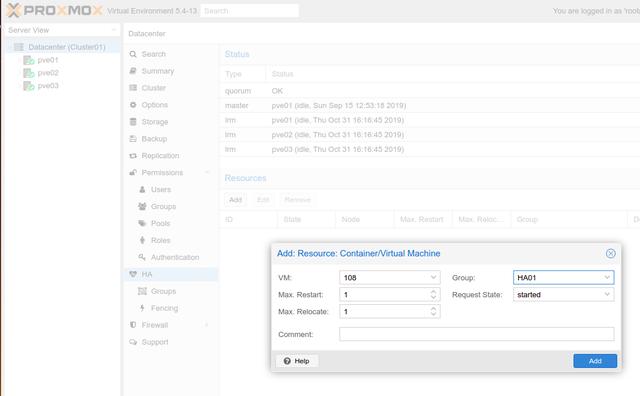The width and height of the screenshot is (640, 396).
Task: Click the Add button under Resources
Action: tap(236, 200)
